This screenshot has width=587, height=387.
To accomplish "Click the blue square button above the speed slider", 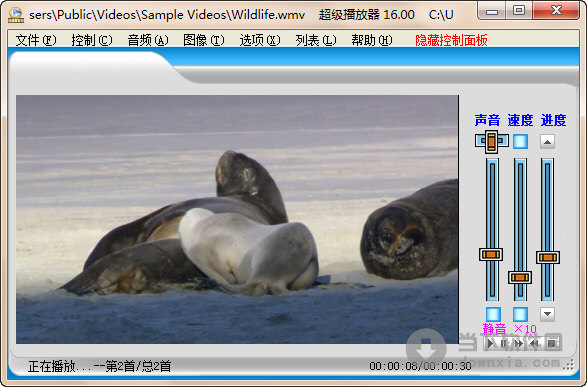I will (520, 141).
